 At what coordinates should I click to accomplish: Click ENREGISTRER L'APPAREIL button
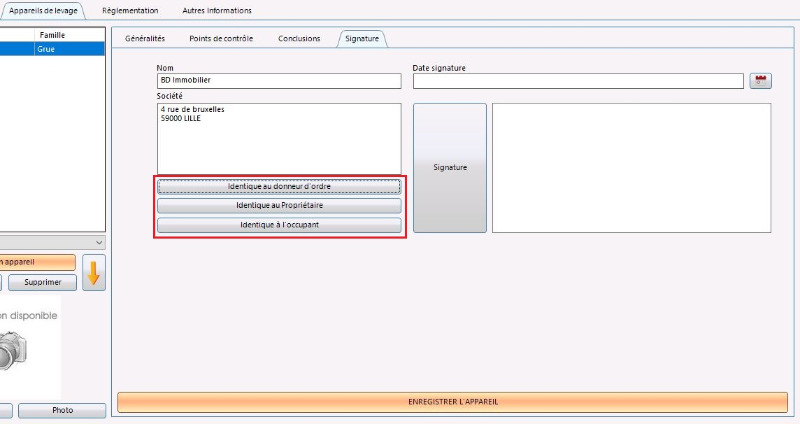tap(453, 402)
